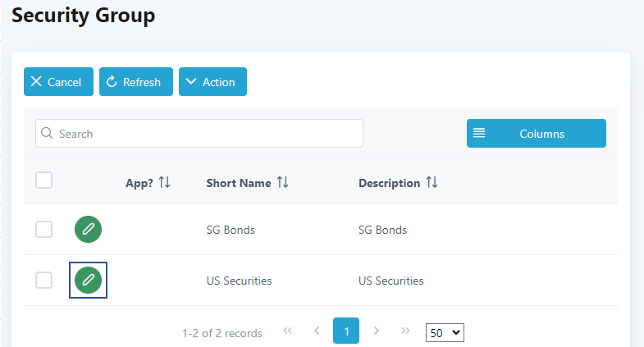Image resolution: width=644 pixels, height=347 pixels.
Task: Click the edit pencil icon for US Securities
Action: point(88,281)
